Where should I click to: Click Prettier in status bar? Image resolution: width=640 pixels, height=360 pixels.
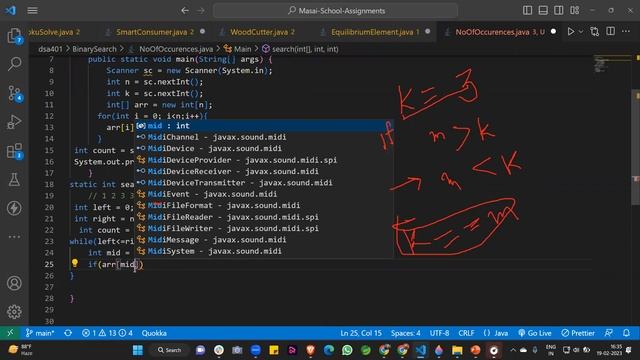tap(578, 333)
